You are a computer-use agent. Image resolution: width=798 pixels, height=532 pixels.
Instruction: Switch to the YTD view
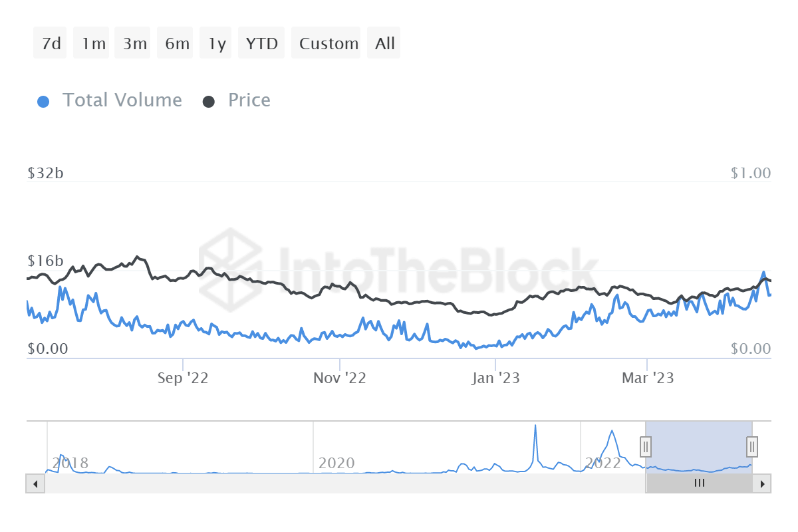click(x=261, y=43)
